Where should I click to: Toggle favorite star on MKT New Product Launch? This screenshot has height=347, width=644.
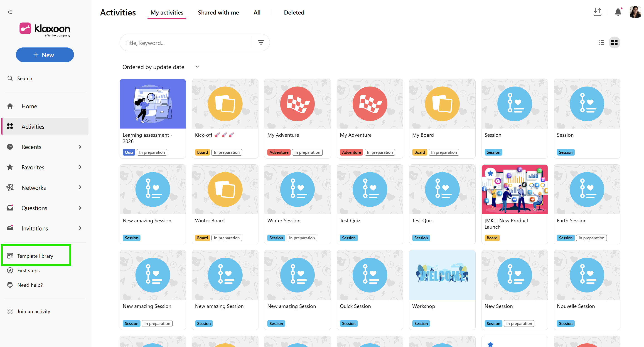click(x=490, y=173)
